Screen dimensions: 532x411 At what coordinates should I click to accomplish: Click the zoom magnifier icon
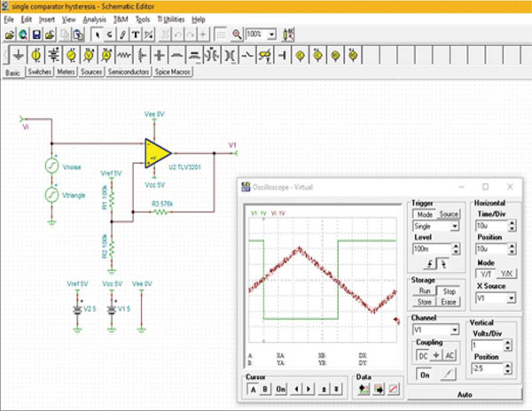coord(237,35)
